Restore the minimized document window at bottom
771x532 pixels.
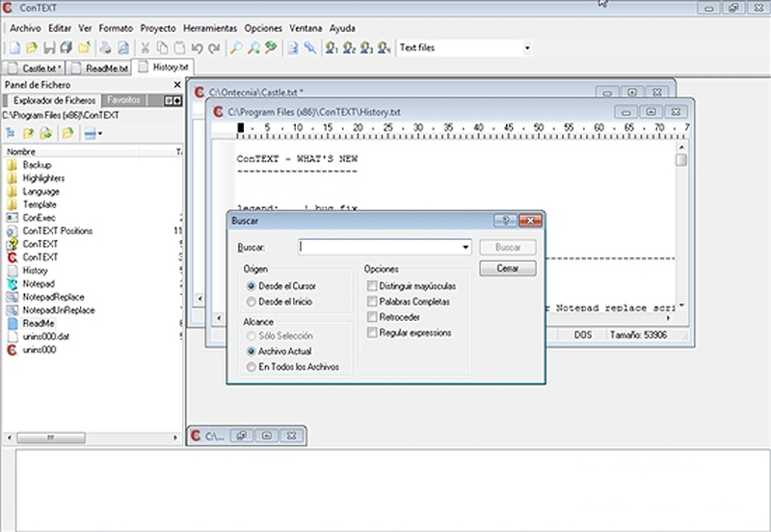pos(242,437)
